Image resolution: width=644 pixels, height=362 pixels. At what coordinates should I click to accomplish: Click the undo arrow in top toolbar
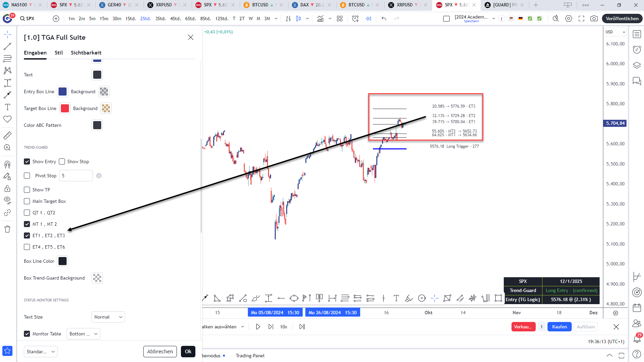[x=384, y=19]
